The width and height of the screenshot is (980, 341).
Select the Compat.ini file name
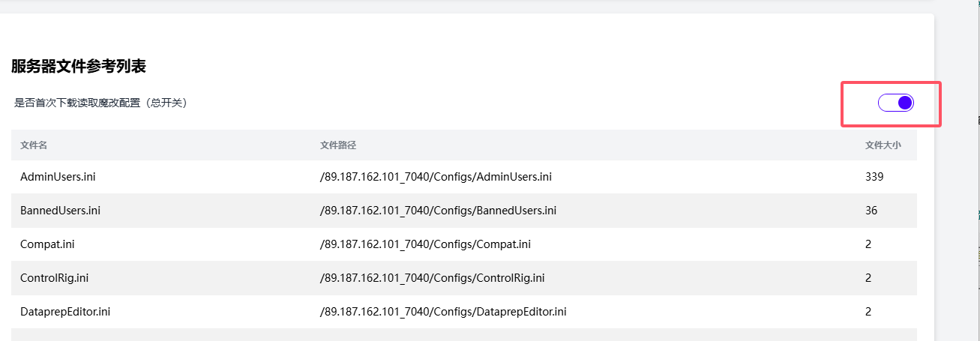(47, 244)
